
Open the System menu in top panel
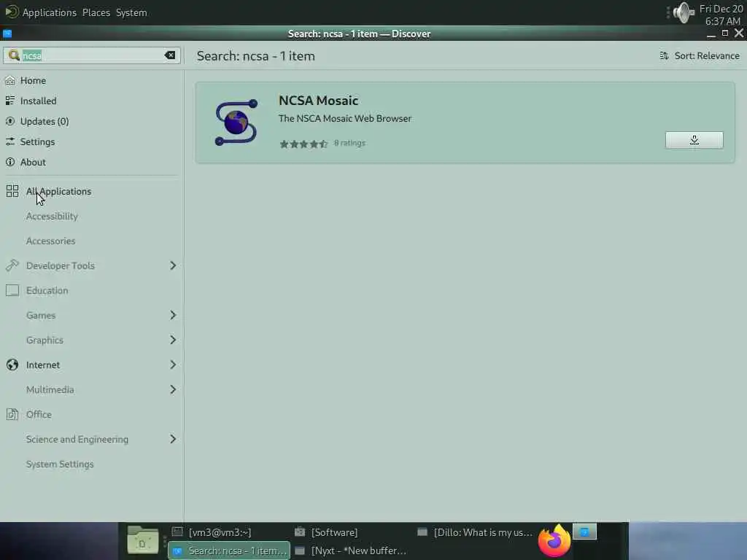tap(131, 12)
